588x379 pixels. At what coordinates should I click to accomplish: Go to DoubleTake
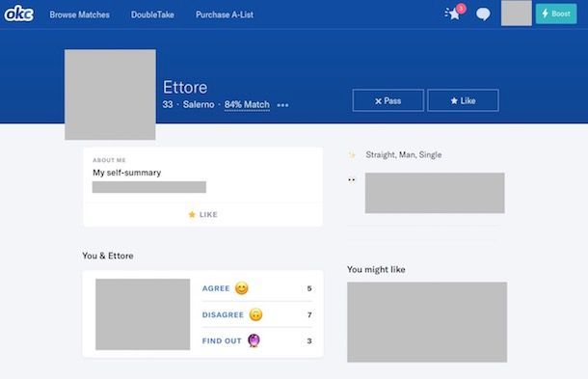click(x=152, y=14)
